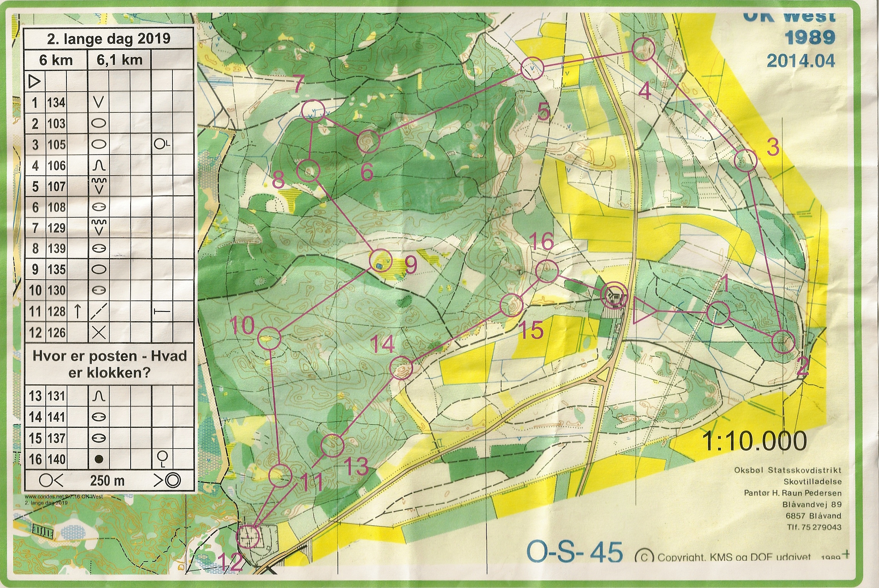Click the '6,1 km' cell in the table header

(x=119, y=60)
